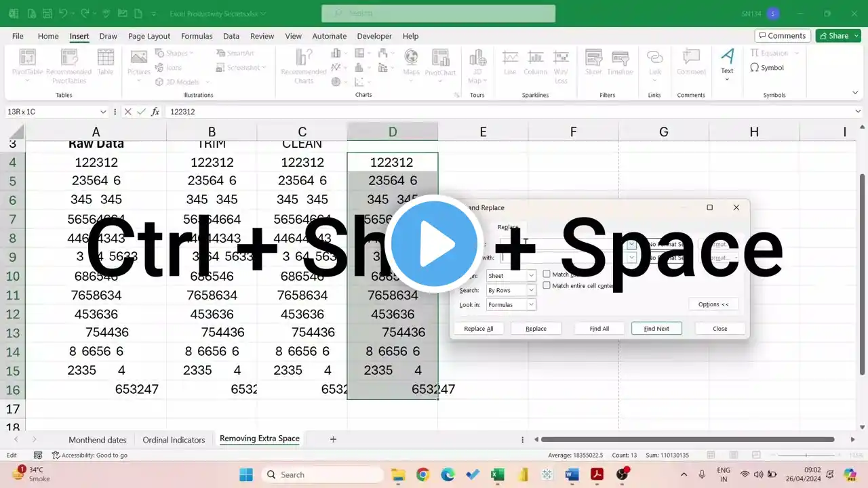Open the Comments pane button
The image size is (868, 488).
pyautogui.click(x=783, y=36)
